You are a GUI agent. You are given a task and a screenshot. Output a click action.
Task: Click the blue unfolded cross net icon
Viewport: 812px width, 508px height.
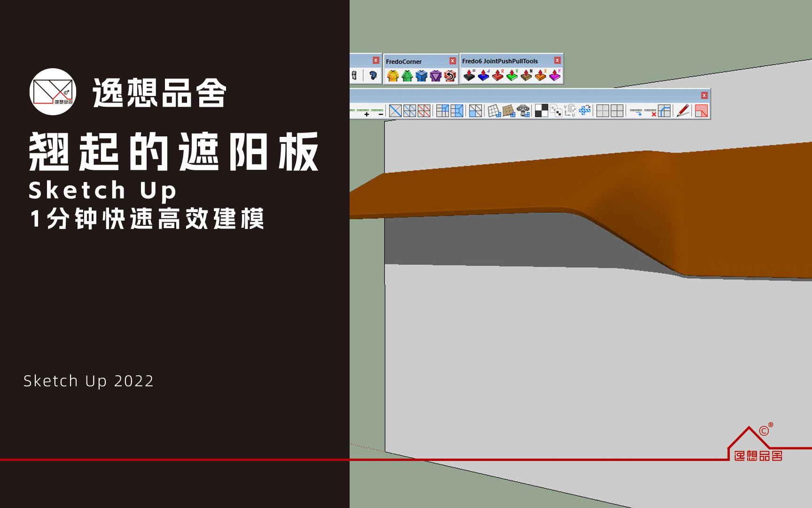click(585, 111)
